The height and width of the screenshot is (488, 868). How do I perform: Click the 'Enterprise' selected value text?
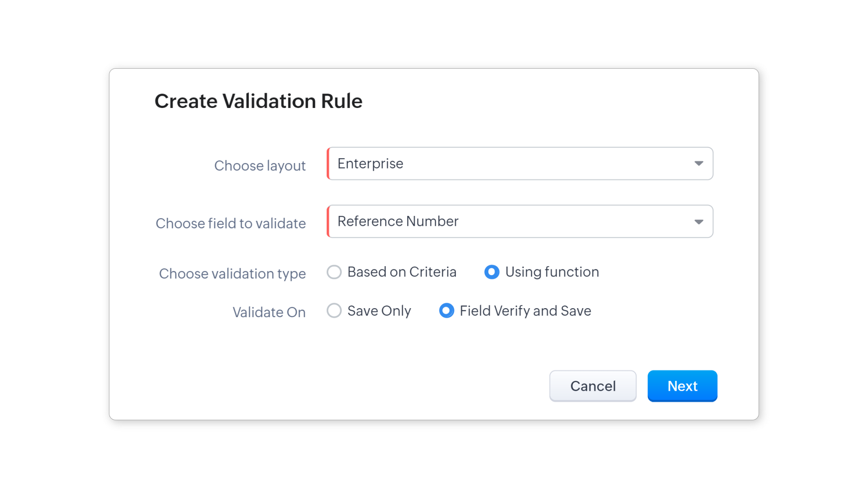(370, 164)
